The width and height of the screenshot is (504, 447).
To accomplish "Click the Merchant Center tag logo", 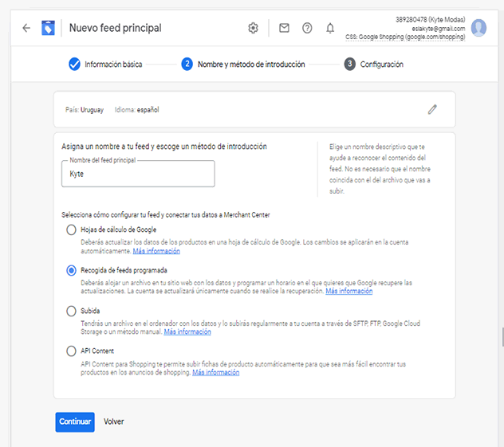I will (48, 28).
